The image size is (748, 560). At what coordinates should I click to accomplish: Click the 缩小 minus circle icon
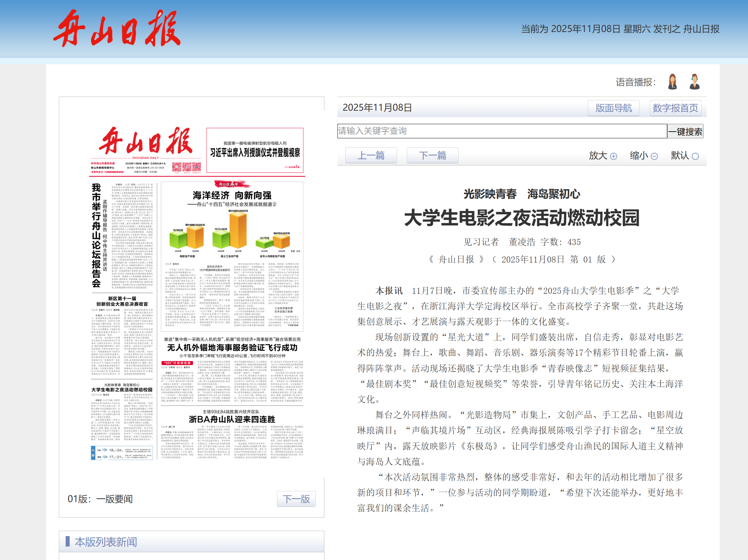[x=654, y=156]
